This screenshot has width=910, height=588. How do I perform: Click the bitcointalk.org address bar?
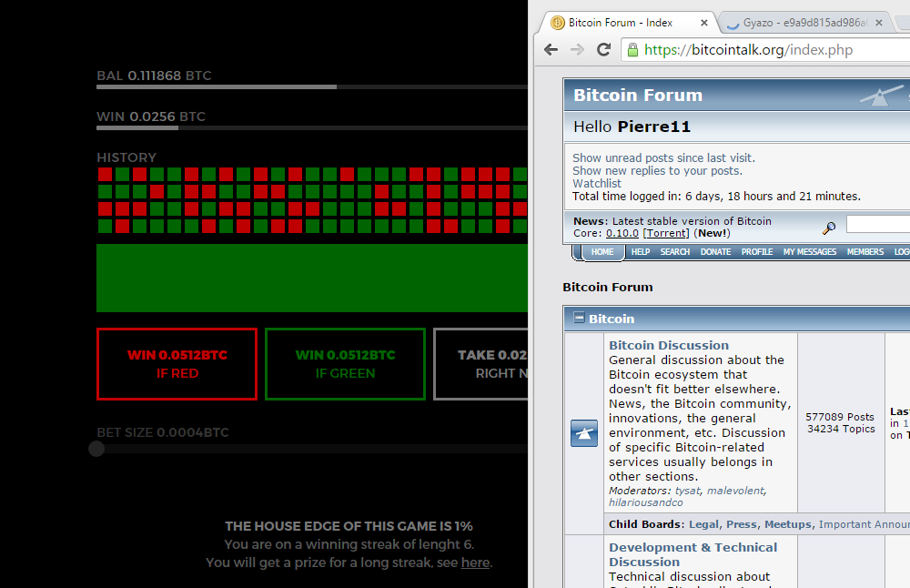tap(765, 50)
